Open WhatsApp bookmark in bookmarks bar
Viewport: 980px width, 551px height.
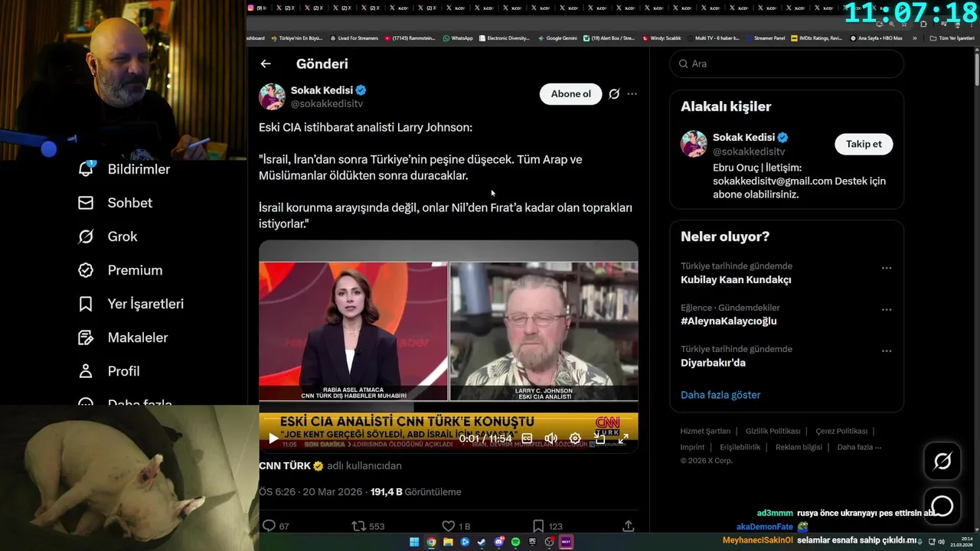[458, 38]
